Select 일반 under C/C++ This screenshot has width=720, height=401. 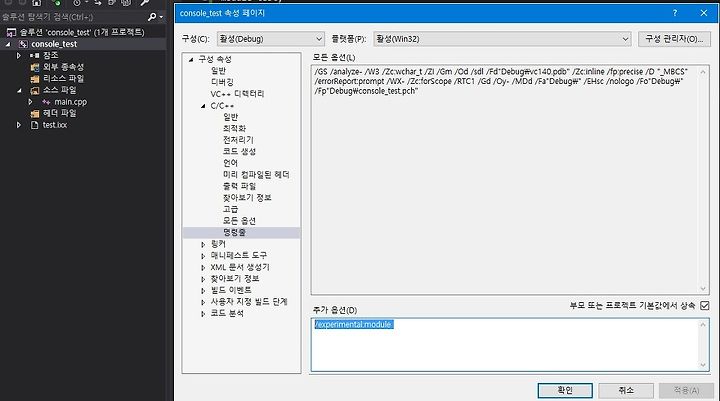pos(231,117)
